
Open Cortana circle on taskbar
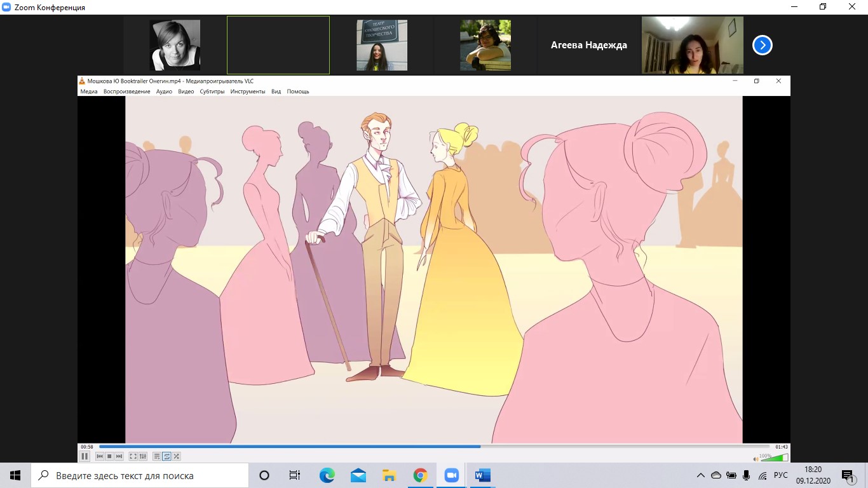pyautogui.click(x=264, y=475)
